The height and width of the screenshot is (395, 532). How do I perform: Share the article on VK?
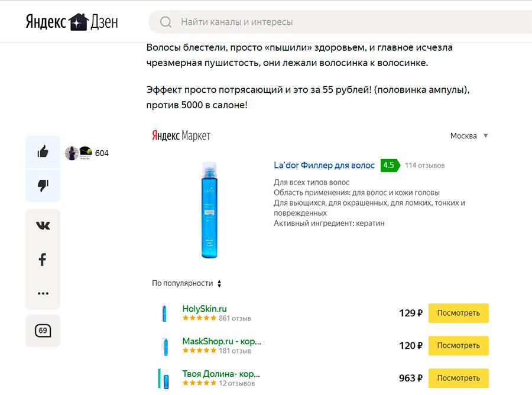coord(43,226)
